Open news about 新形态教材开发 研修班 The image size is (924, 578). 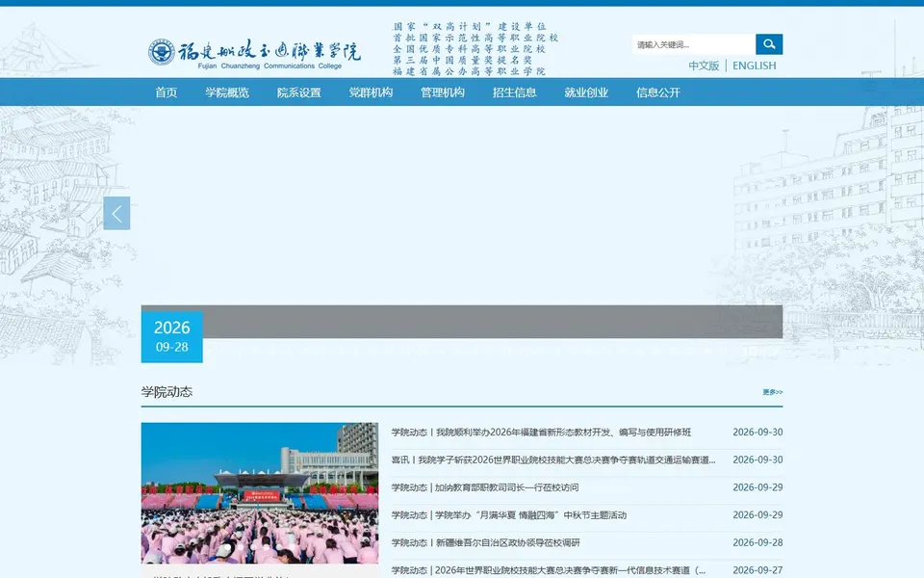coord(541,432)
